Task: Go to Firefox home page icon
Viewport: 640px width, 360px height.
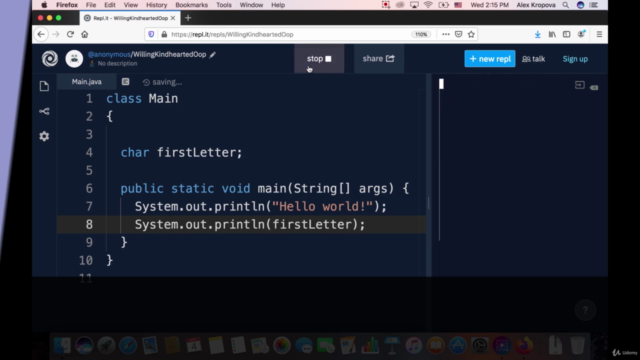Action: point(84,34)
